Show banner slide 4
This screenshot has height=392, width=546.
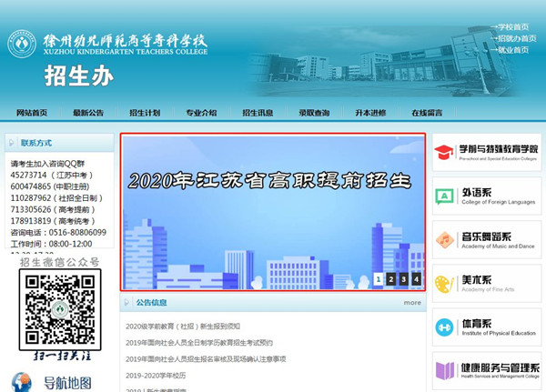(x=416, y=279)
